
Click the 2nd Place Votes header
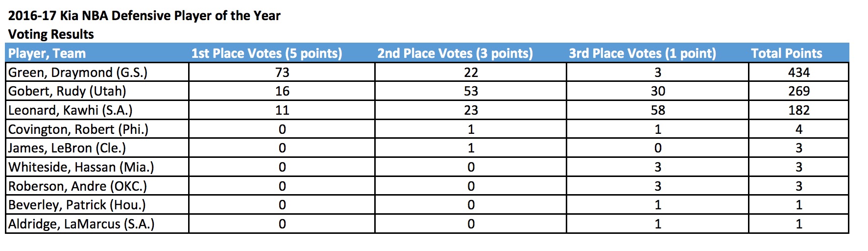click(455, 53)
